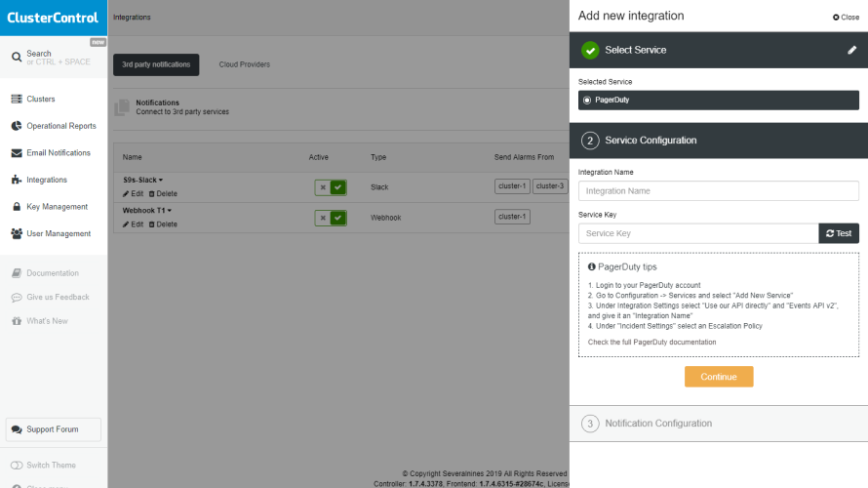This screenshot has width=868, height=488.
Task: Open Integrations puzzle piece icon
Action: pos(17,180)
